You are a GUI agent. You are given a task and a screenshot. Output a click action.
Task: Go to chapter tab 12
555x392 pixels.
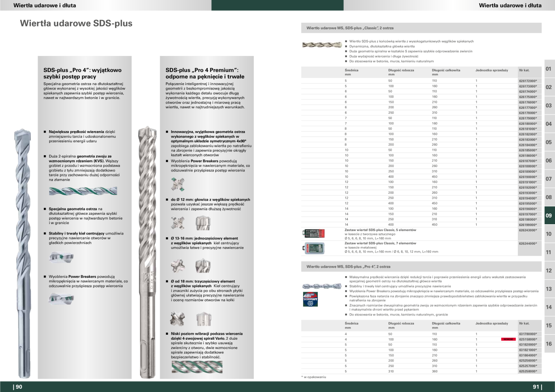click(x=549, y=271)
